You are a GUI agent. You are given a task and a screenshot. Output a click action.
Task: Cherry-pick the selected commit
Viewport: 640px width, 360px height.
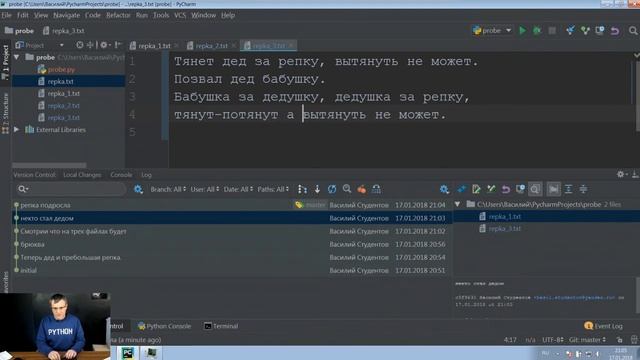(x=361, y=189)
